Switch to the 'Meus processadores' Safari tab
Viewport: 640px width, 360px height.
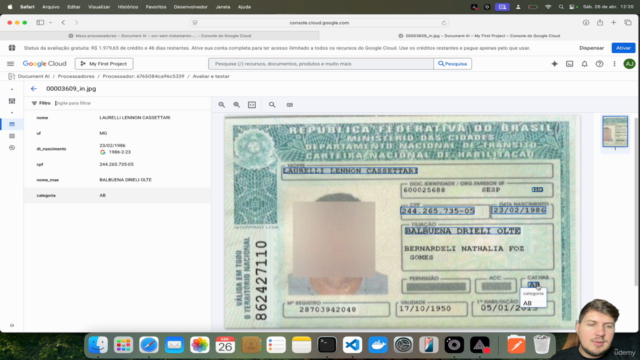[160, 36]
